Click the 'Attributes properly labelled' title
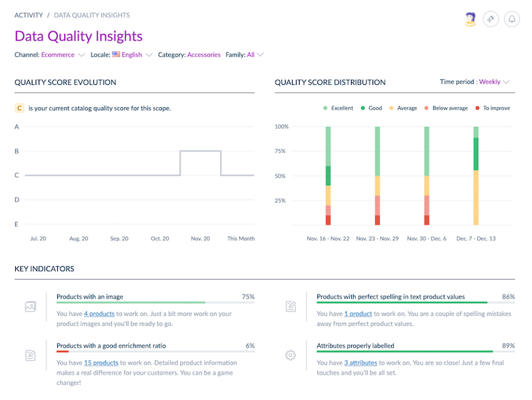 tap(355, 346)
